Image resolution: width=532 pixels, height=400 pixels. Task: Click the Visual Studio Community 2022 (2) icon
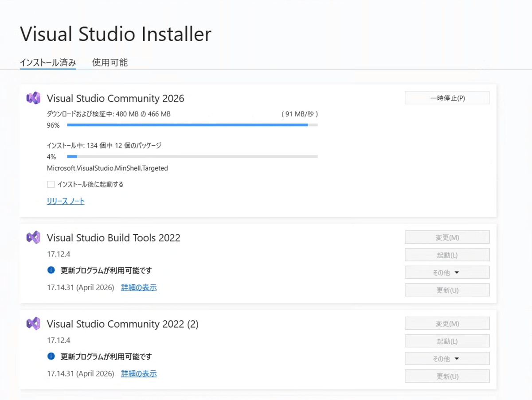click(33, 324)
